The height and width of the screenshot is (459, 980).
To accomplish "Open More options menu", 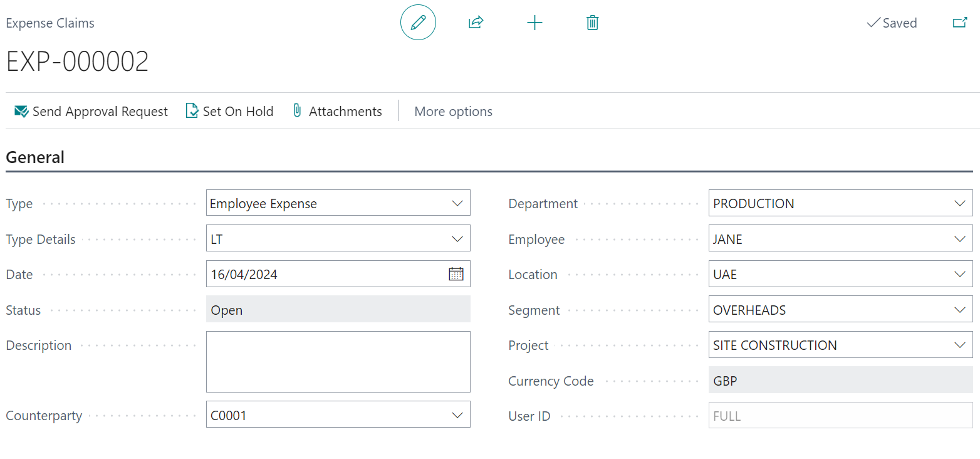I will 453,112.
